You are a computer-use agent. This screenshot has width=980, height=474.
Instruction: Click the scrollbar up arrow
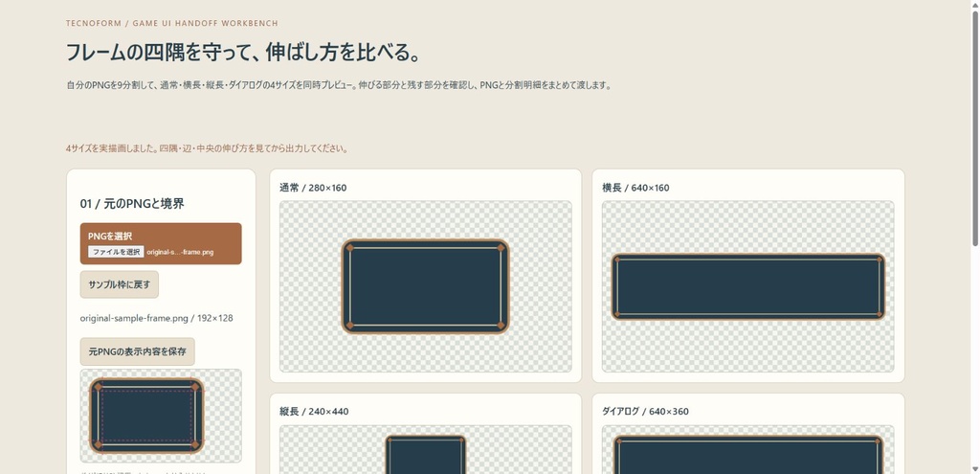(x=975, y=5)
